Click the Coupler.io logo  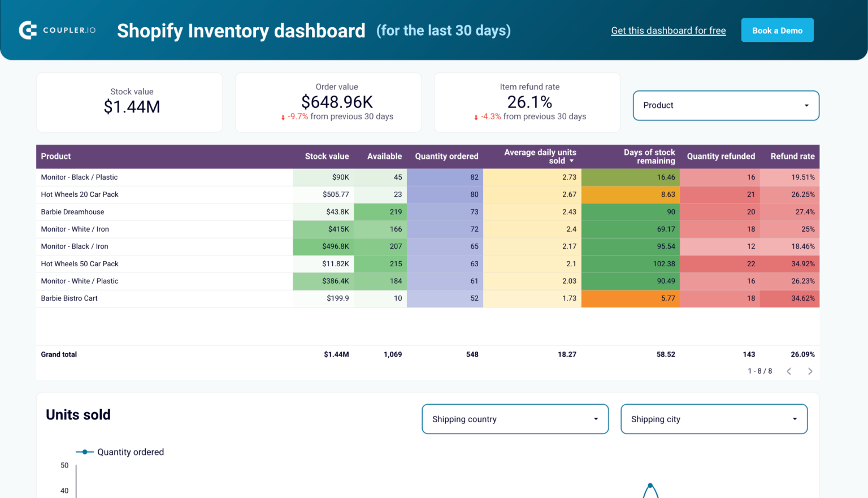pyautogui.click(x=57, y=30)
